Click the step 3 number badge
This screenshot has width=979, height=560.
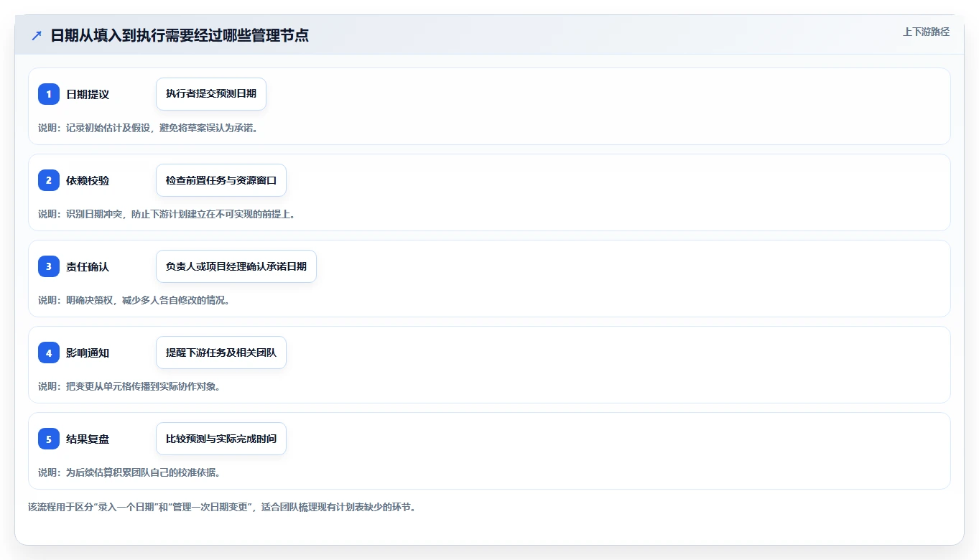pos(49,266)
